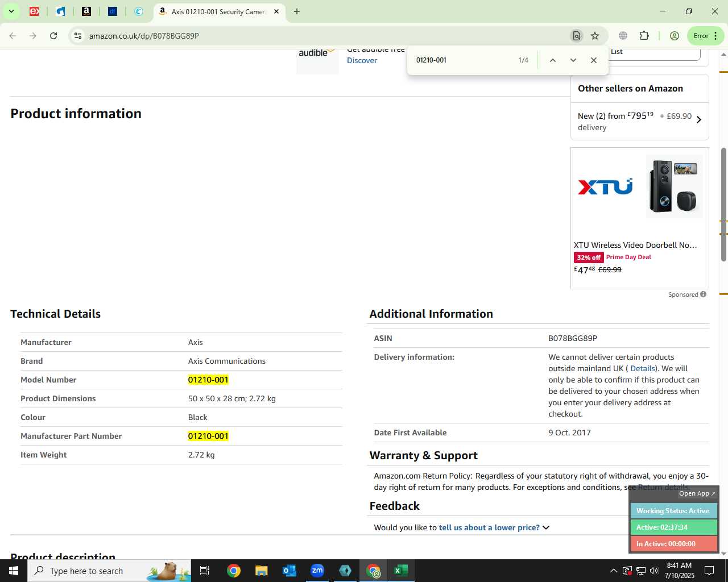Select the Manufacturer Part Number 01210-001 value
This screenshot has width=728, height=582.
208,436
